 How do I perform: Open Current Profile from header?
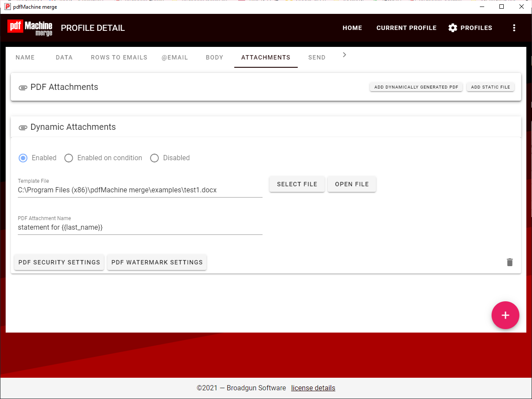pos(406,28)
